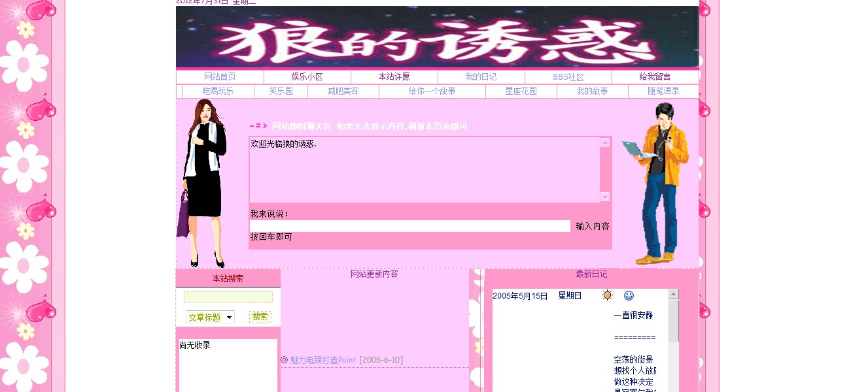The image size is (868, 392).
Task: Click the 最新日记 section heading
Action: pos(591,274)
